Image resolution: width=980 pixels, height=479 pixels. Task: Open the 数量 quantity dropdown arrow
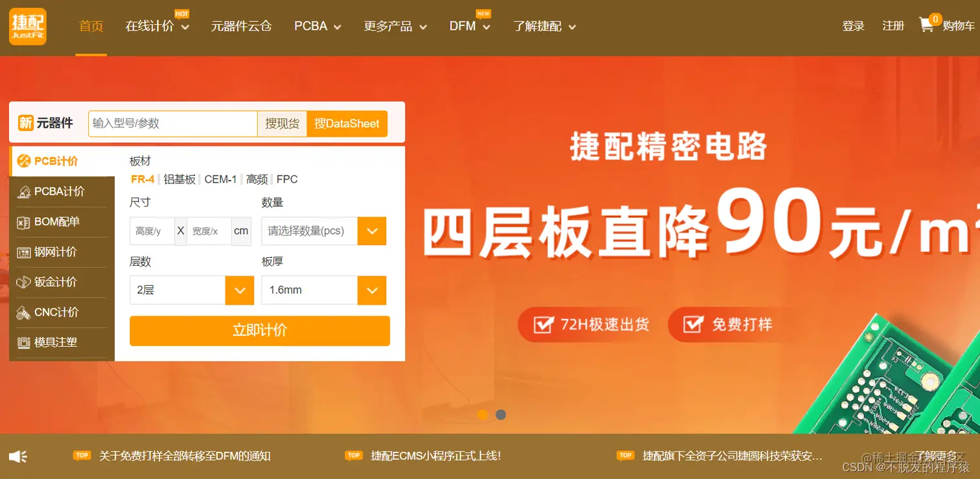coord(372,231)
